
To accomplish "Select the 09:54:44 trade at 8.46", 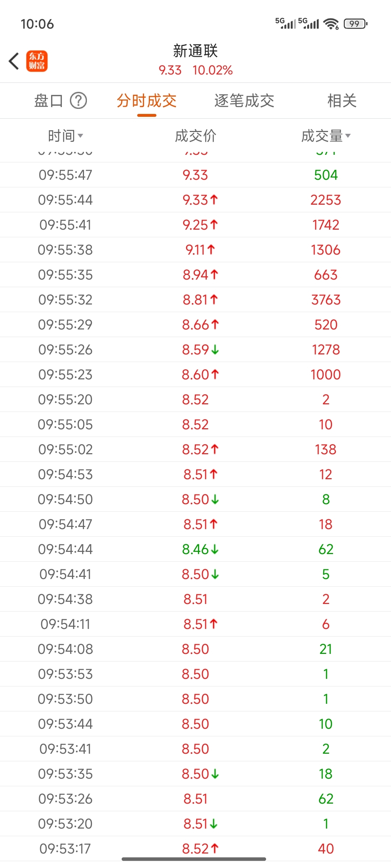I will (x=195, y=549).
